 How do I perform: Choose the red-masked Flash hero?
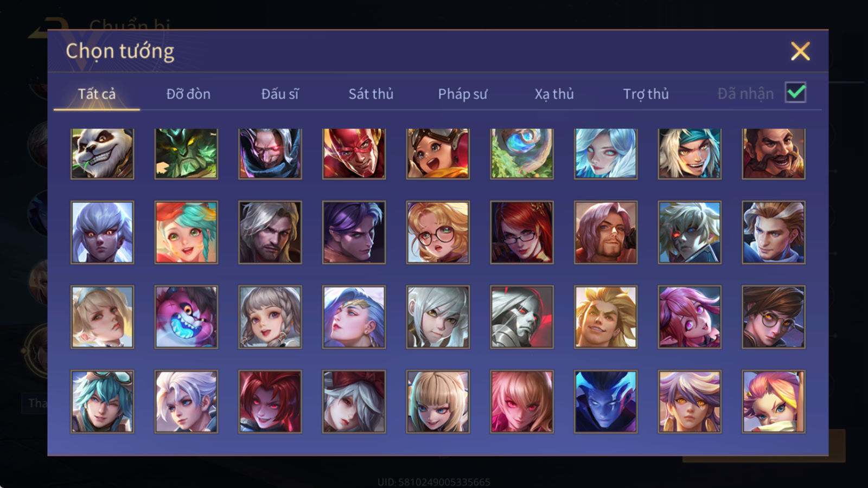point(354,153)
